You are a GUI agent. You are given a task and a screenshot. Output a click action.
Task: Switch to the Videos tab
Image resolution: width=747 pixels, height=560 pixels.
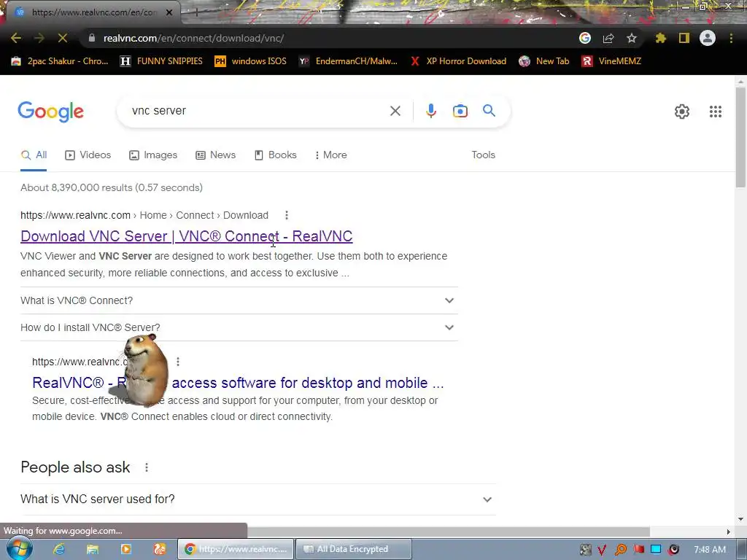click(x=88, y=155)
